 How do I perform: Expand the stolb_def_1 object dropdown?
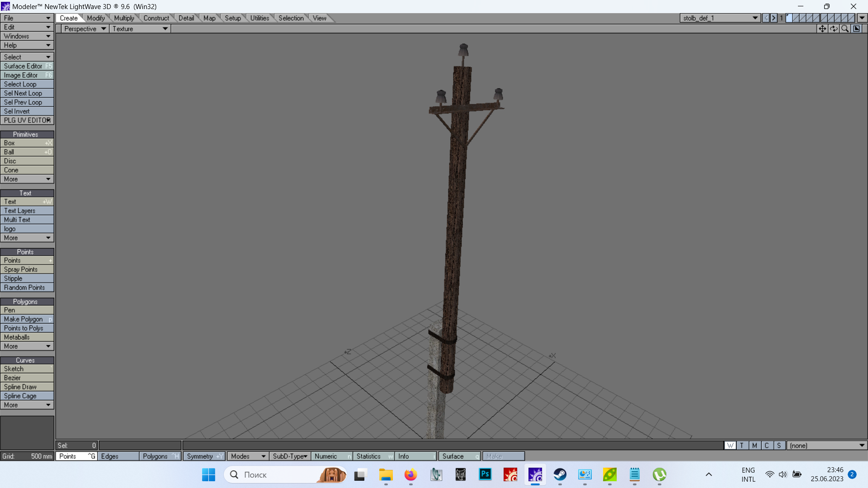(x=755, y=18)
